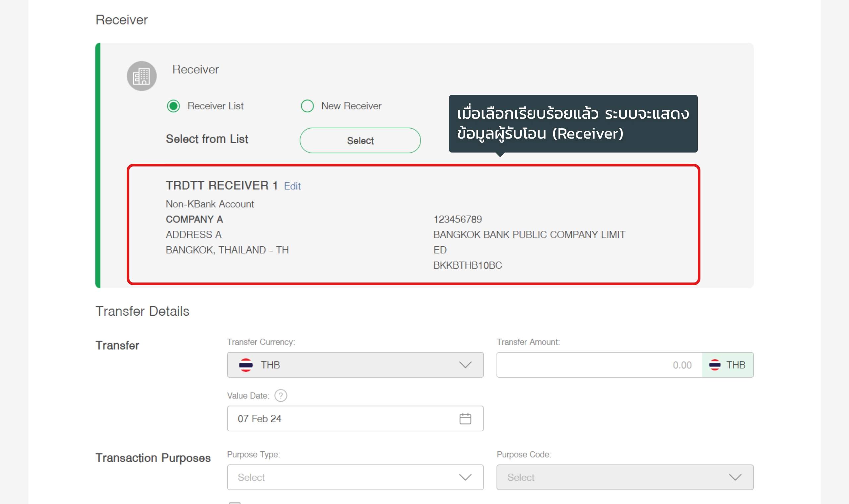Open the Purpose Code dropdown
Viewport: 849px width, 504px height.
[624, 477]
